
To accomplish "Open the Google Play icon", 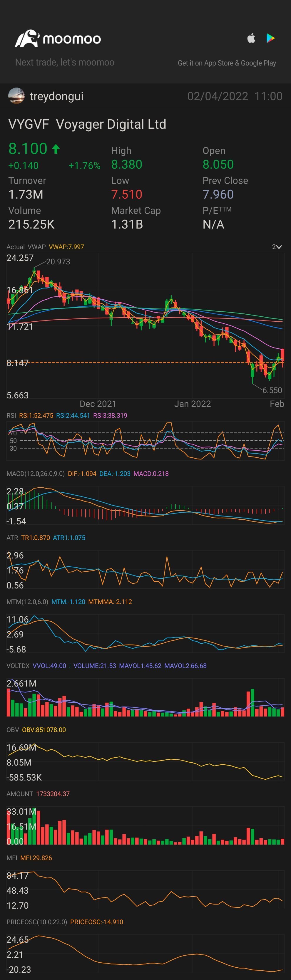I will click(270, 38).
